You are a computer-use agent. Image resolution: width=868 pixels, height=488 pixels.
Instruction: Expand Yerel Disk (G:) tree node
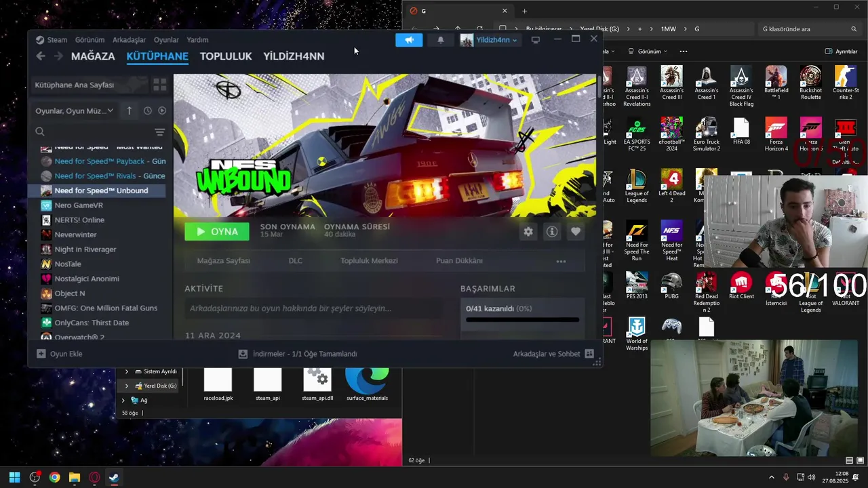[126, 386]
